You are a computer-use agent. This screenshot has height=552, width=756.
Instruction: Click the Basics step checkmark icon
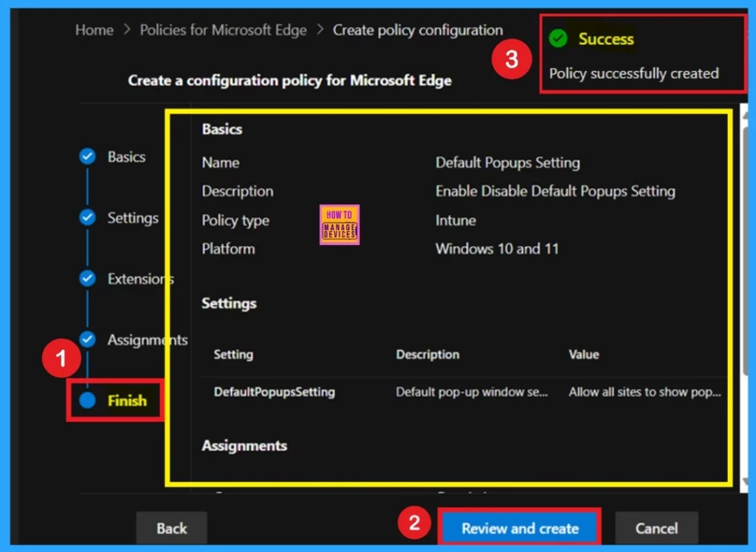point(87,156)
